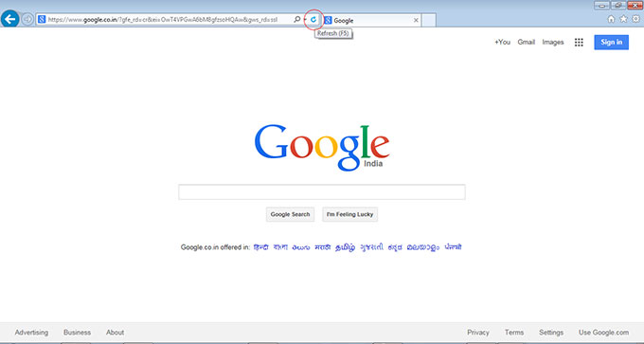Focus the Google search input box
The width and height of the screenshot is (644, 344).
[322, 192]
